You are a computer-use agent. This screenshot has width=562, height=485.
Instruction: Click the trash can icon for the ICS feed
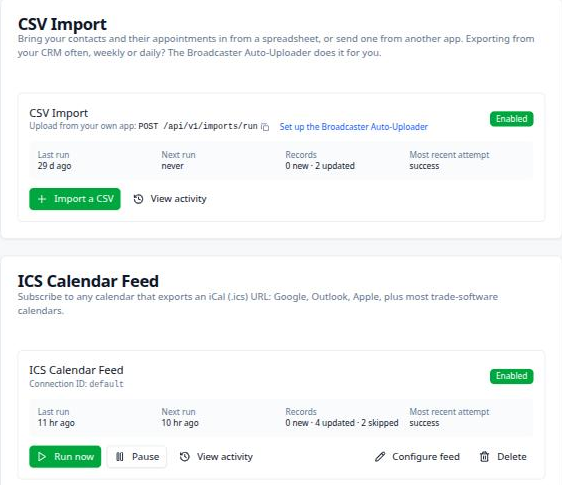click(x=485, y=457)
